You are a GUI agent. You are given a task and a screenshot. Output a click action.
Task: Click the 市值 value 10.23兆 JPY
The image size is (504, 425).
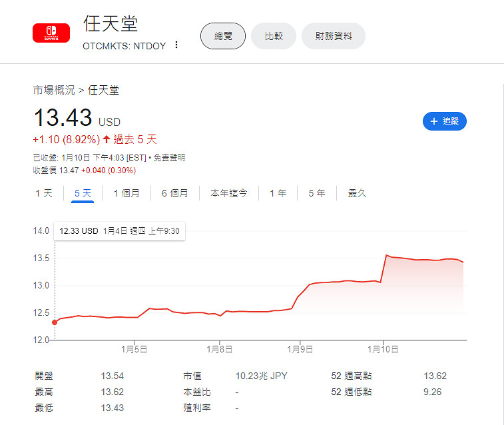coord(262,376)
